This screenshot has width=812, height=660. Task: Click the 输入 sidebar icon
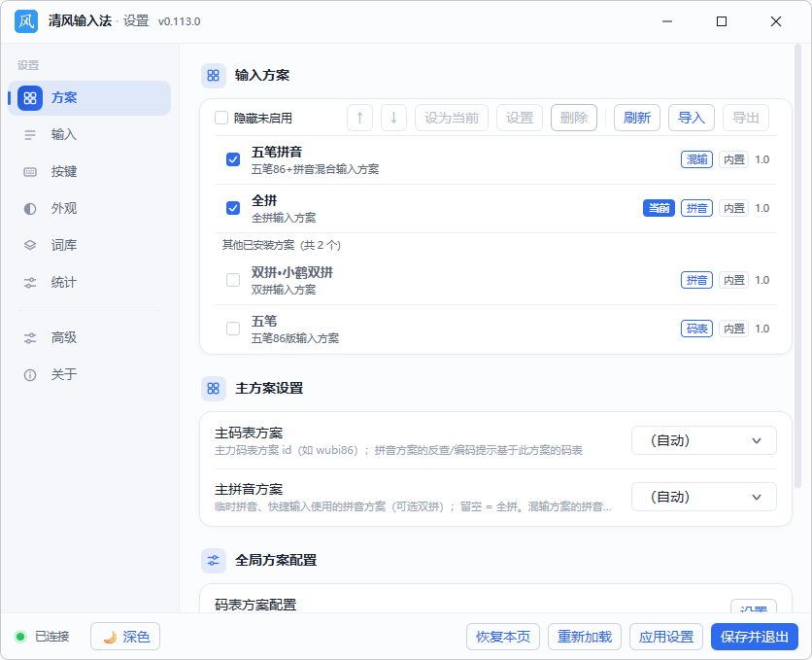point(30,135)
